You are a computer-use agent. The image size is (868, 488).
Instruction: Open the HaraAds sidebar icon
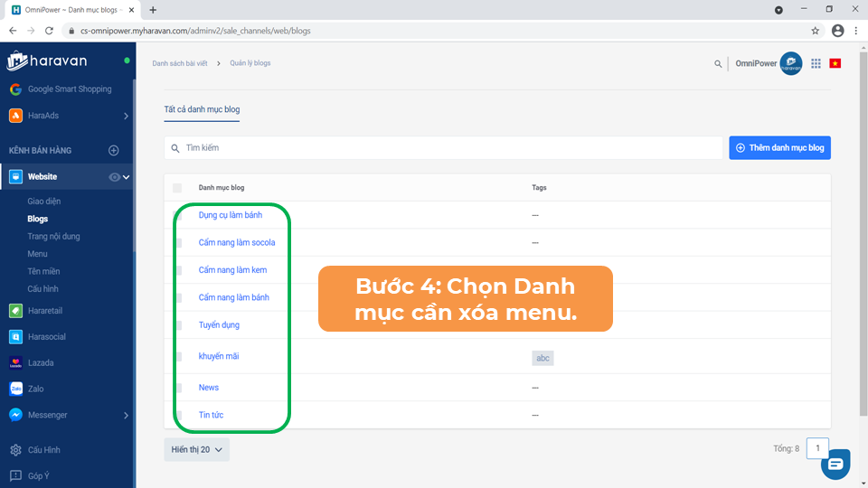coord(15,116)
